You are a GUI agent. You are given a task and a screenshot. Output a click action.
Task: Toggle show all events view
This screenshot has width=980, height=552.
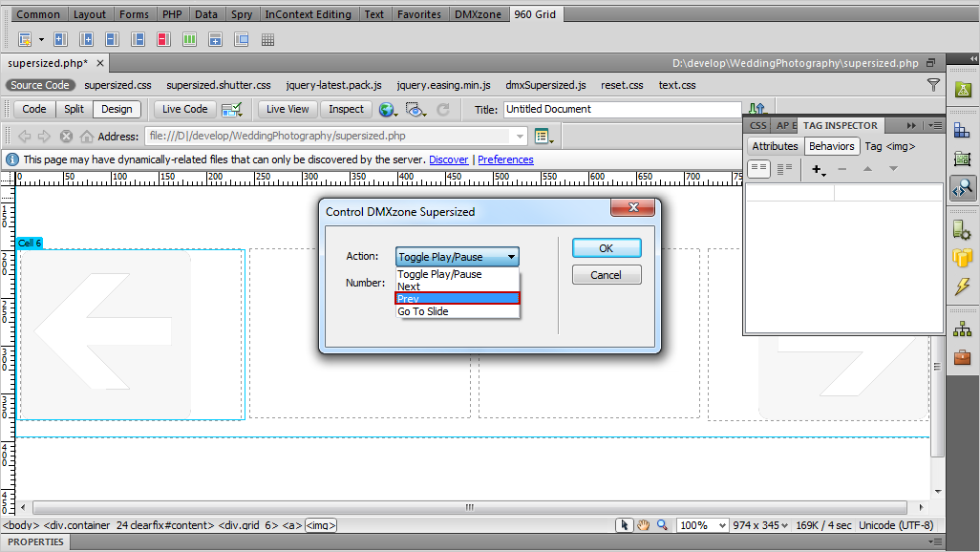[x=784, y=169]
